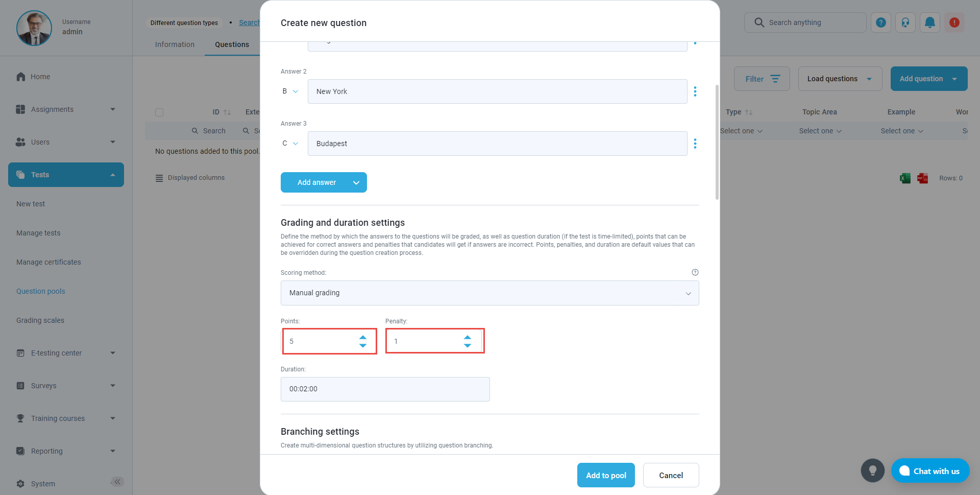Open the Scoring method dropdown

pos(489,293)
